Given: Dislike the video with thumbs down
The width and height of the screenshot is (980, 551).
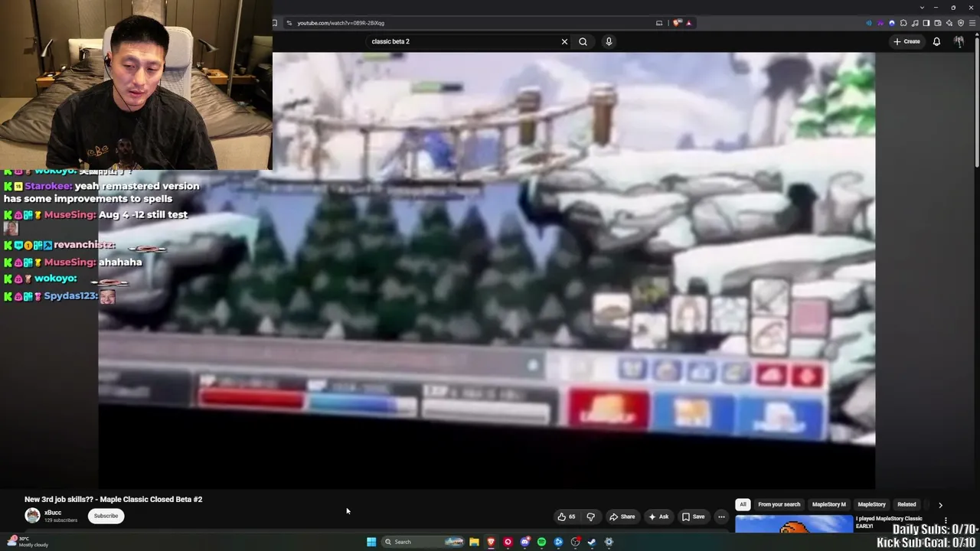Looking at the screenshot, I should [590, 517].
